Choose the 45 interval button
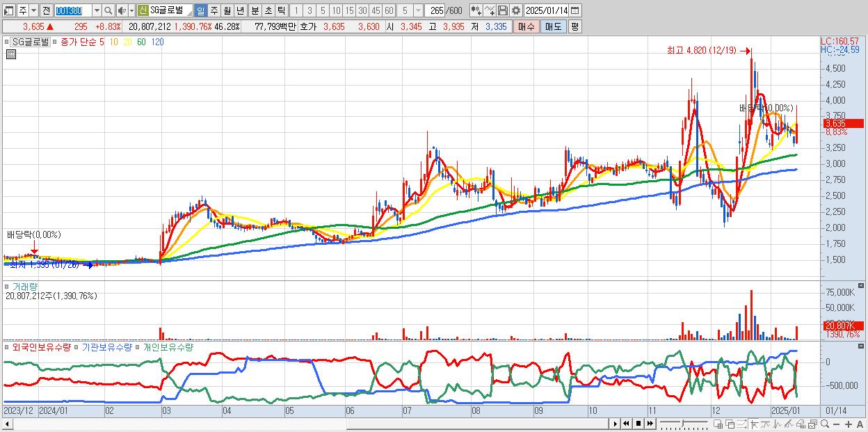Image resolution: width=868 pixels, height=432 pixels. 376,10
